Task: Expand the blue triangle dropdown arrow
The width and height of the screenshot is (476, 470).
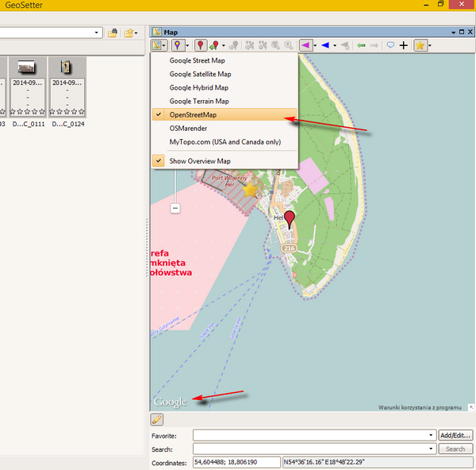Action: pos(335,46)
